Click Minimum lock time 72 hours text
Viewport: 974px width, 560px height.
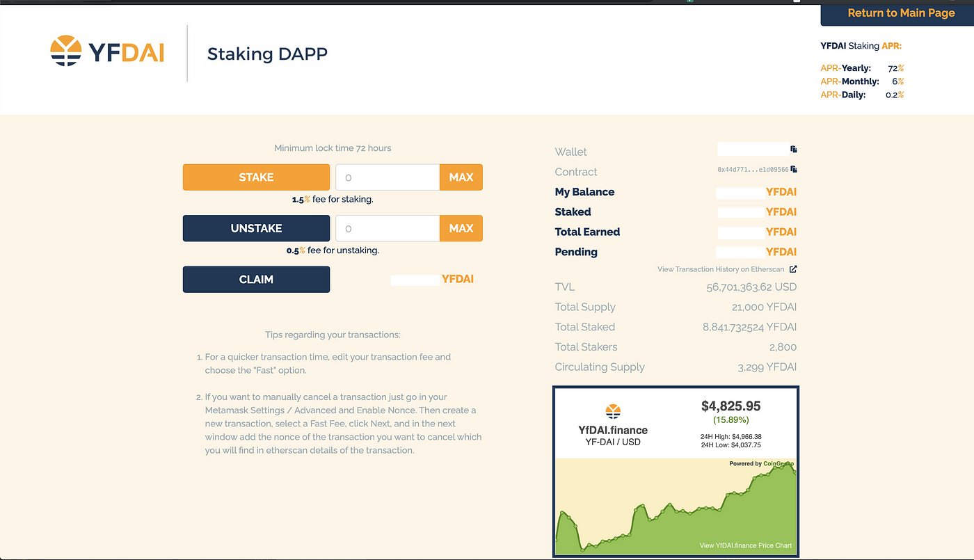click(x=333, y=148)
